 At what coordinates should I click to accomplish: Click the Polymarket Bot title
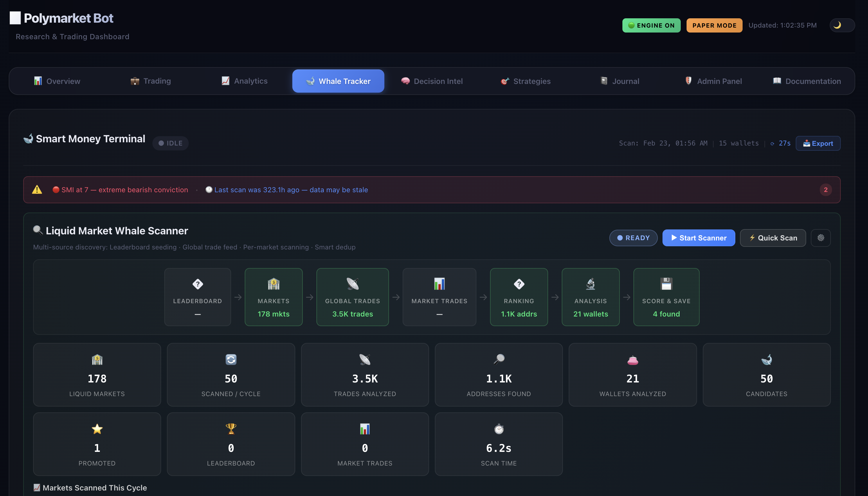[x=69, y=18]
